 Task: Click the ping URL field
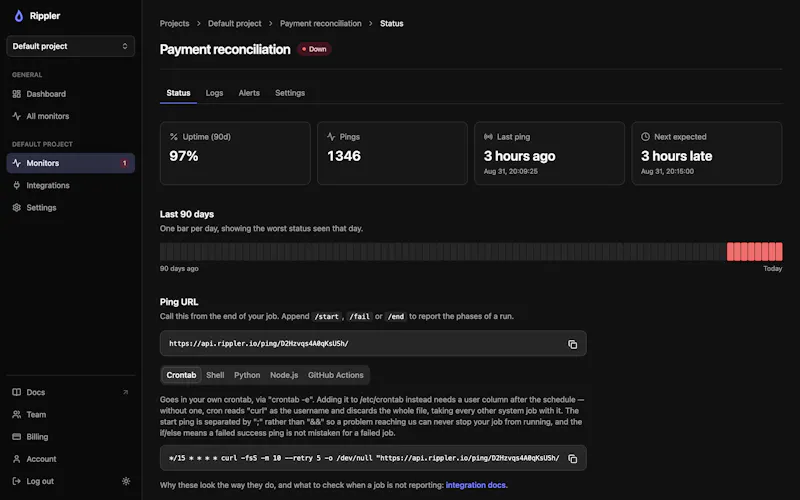(373, 344)
